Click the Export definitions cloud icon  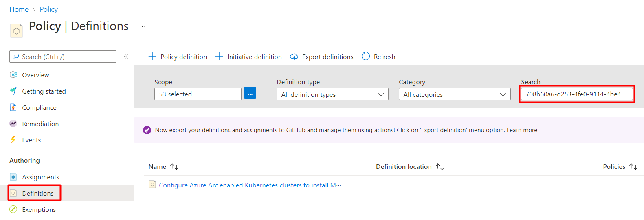(x=294, y=57)
